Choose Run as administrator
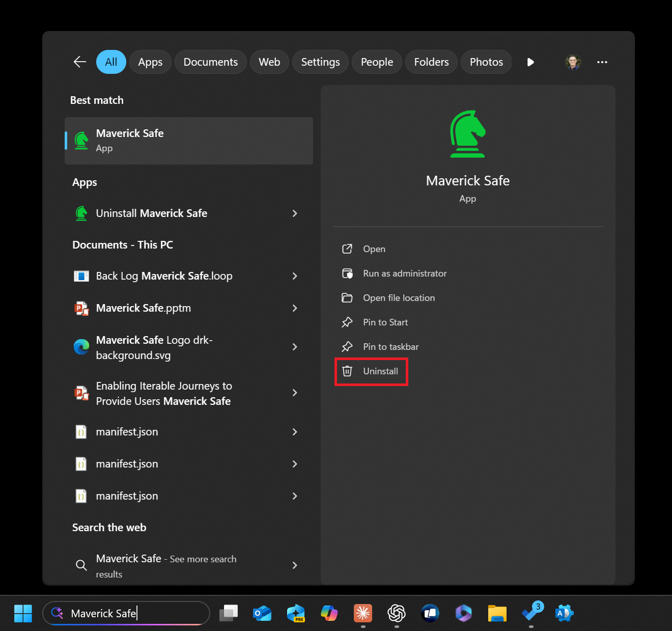The image size is (672, 631). point(405,273)
